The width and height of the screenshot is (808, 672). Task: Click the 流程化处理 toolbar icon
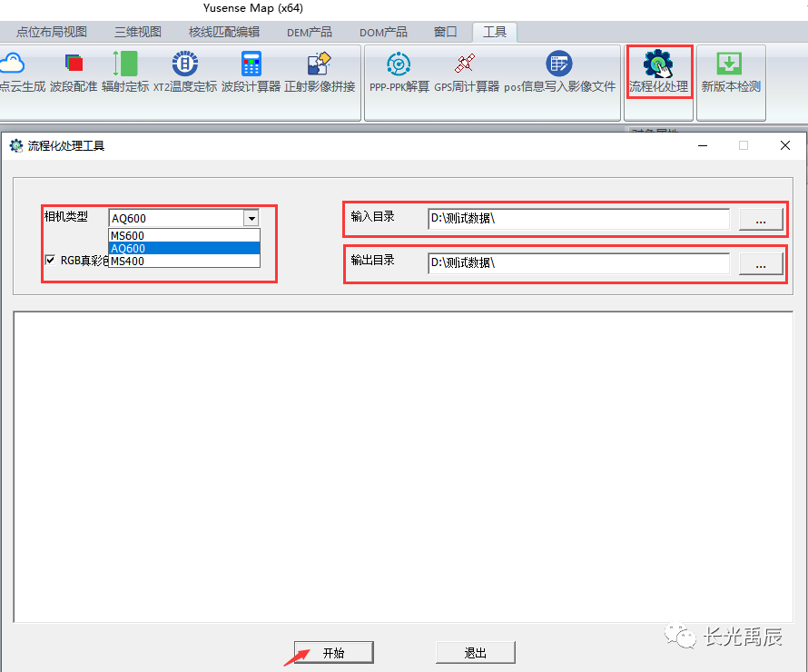click(x=658, y=66)
